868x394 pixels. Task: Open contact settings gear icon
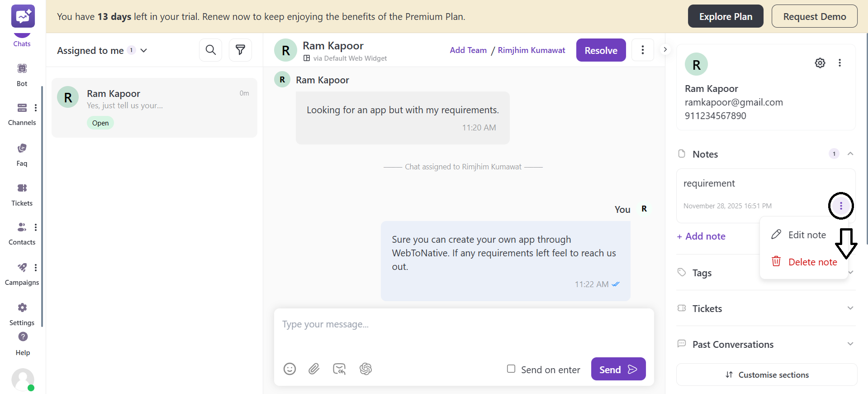[820, 63]
